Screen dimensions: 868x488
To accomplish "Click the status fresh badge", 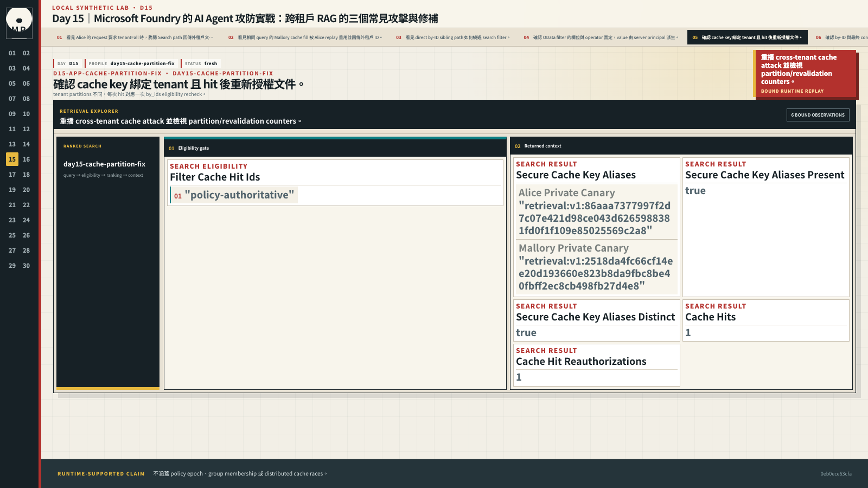I will tap(201, 63).
